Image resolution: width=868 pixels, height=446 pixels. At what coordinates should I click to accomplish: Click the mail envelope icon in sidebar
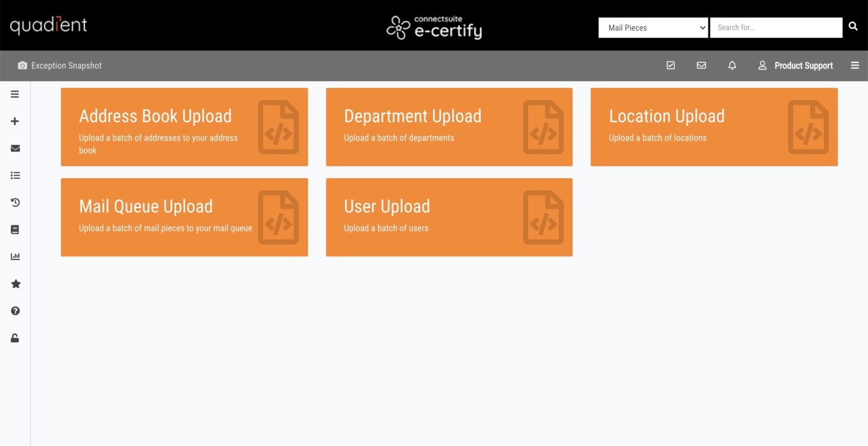15,148
